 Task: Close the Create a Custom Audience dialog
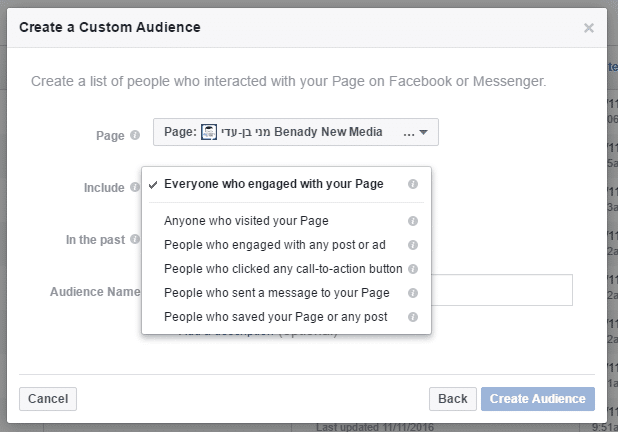coord(589,28)
